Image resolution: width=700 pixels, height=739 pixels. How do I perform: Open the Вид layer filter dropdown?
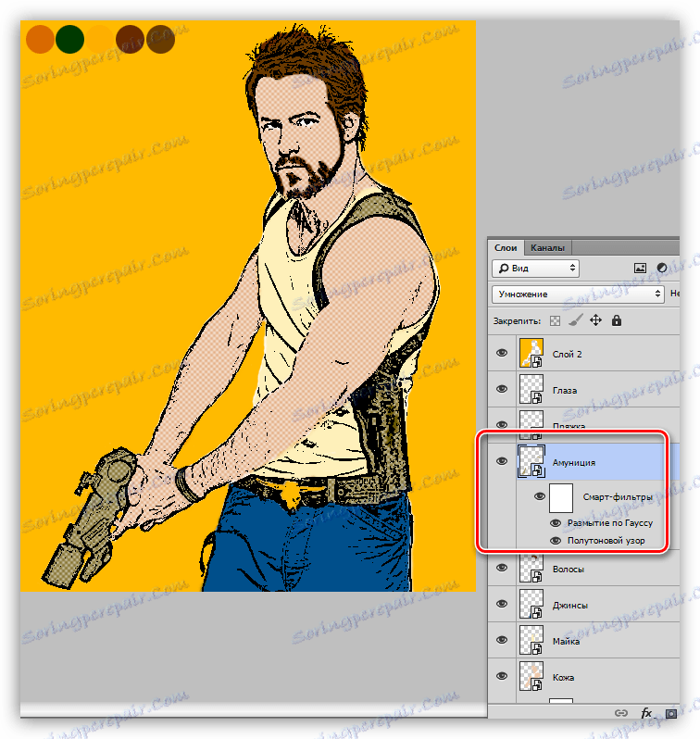point(537,269)
